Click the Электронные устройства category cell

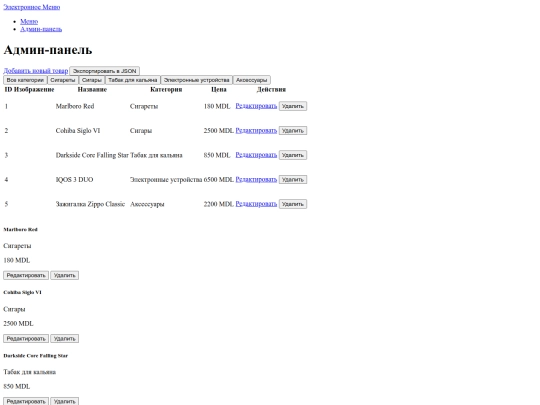click(166, 179)
